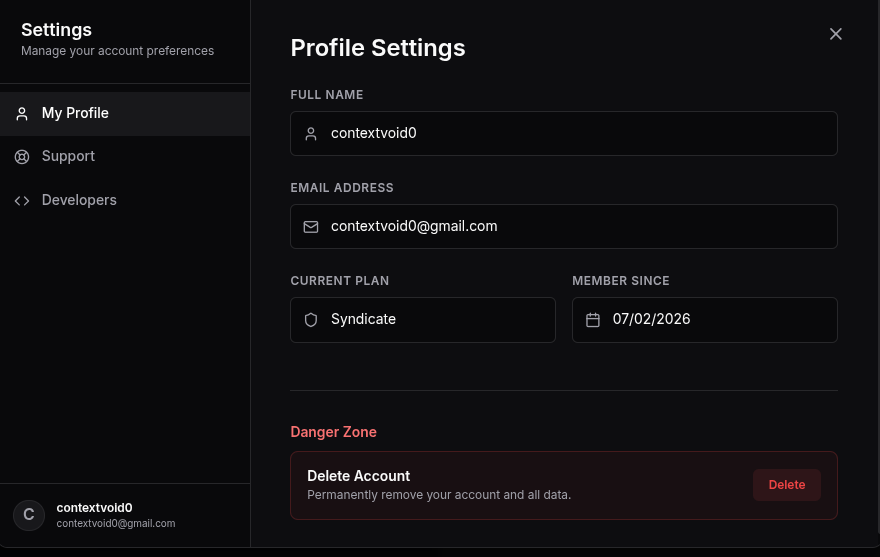Click the Current Plan field showing Syndicate
Viewport: 880px width, 557px height.
click(423, 320)
